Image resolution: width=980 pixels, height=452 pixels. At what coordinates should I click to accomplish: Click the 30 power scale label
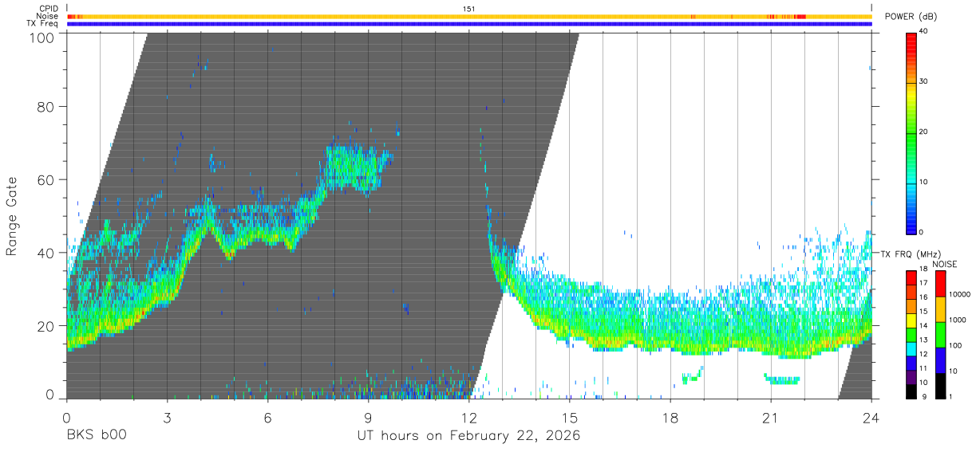pyautogui.click(x=924, y=82)
